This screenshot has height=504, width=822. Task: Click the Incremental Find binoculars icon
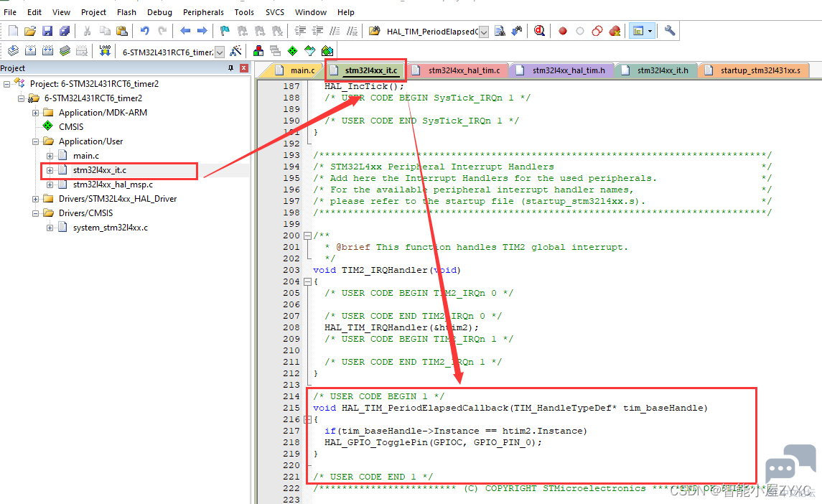pos(517,31)
